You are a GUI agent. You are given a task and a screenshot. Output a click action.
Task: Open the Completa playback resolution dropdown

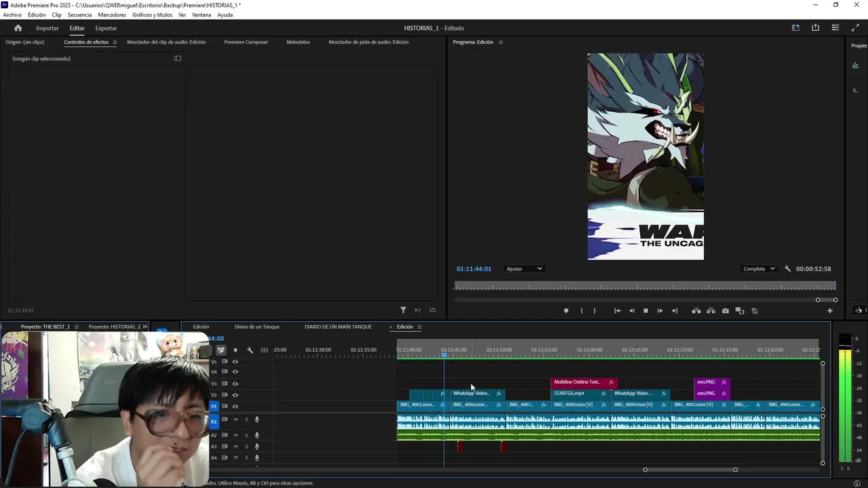point(759,268)
